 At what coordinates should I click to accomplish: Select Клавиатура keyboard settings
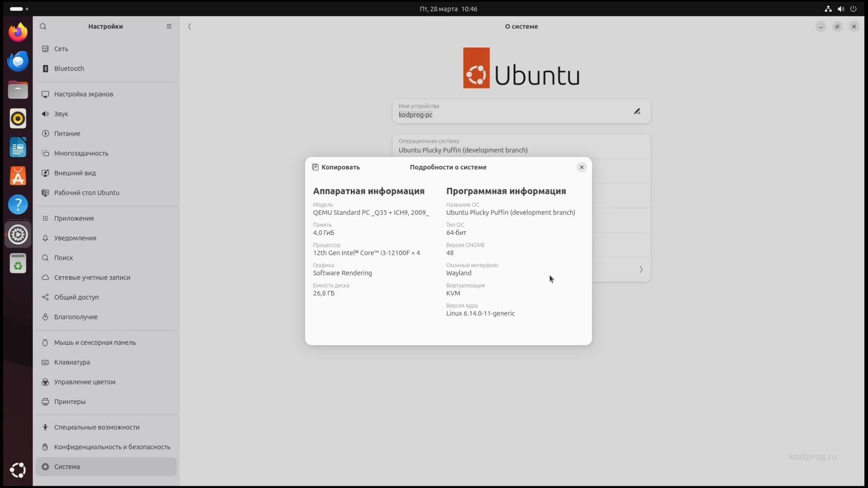coord(106,362)
